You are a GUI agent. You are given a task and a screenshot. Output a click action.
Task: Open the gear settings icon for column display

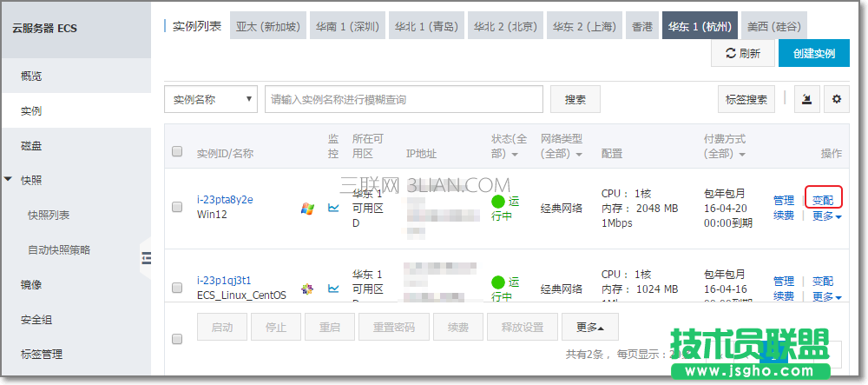[837, 100]
